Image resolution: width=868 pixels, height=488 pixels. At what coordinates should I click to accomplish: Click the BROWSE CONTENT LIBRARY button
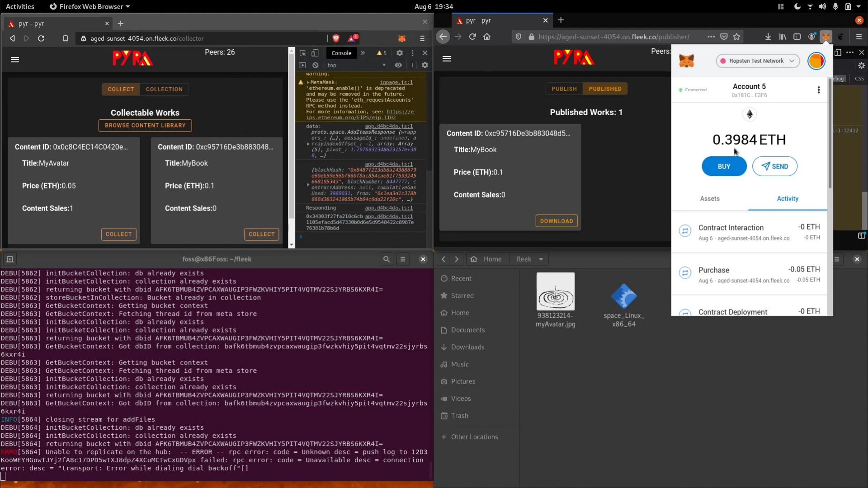145,125
